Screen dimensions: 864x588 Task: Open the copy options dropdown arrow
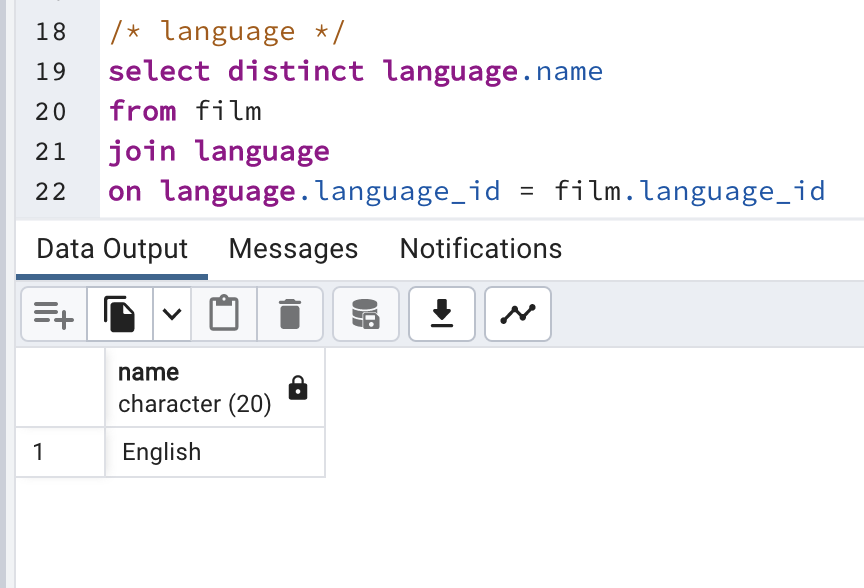click(x=172, y=315)
